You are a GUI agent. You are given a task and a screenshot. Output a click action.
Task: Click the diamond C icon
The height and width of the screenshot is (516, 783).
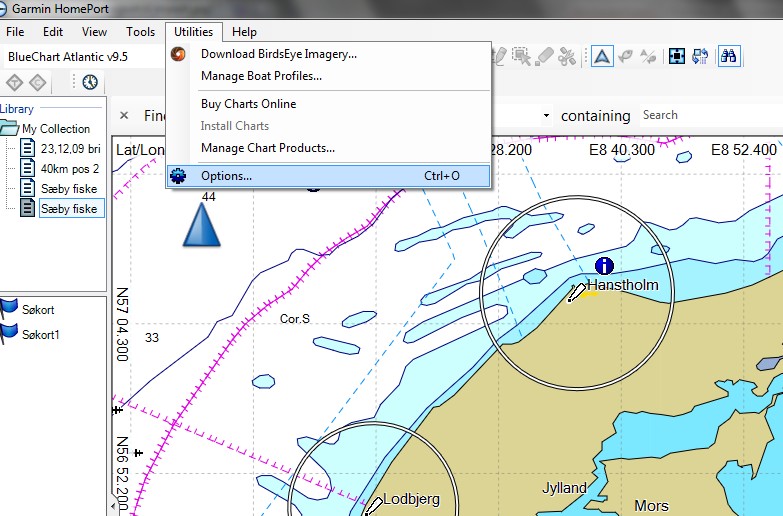pos(38,82)
